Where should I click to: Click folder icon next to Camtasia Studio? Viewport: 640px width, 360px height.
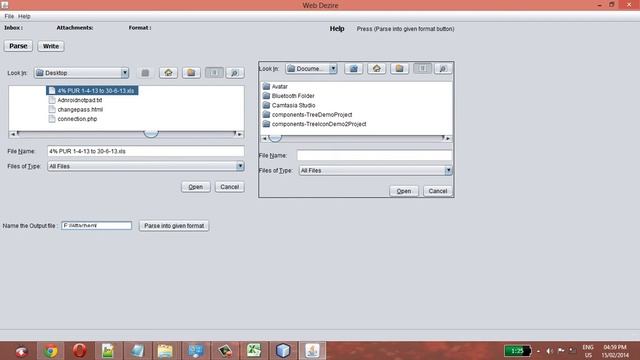pyautogui.click(x=267, y=105)
